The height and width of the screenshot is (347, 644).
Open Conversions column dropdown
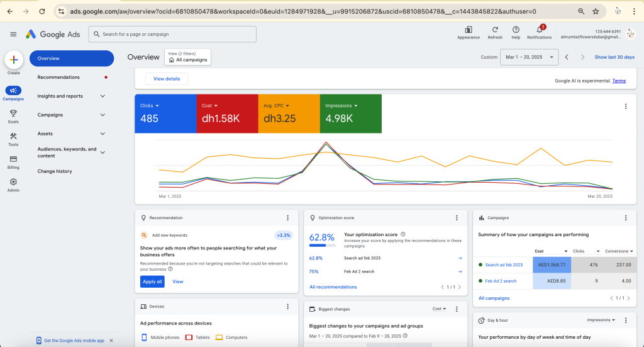[619, 251]
